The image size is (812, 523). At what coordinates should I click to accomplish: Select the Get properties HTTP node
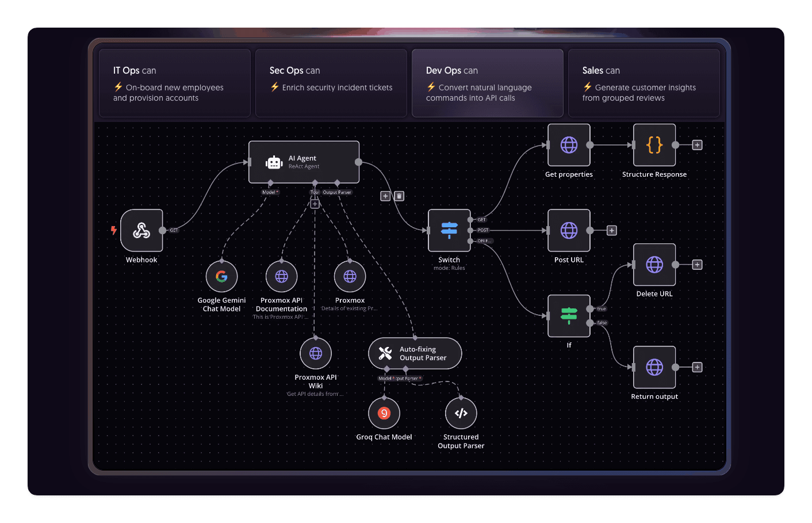coord(569,145)
